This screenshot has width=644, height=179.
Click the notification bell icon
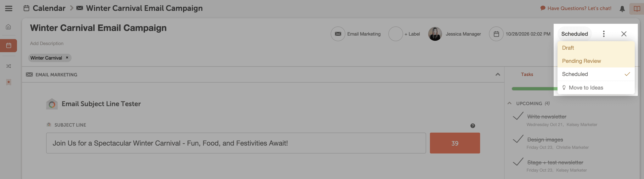point(622,9)
